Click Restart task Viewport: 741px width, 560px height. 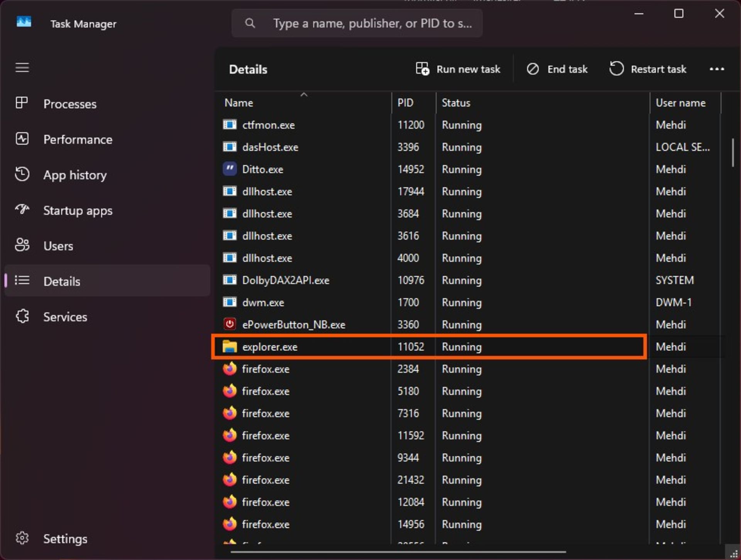648,69
